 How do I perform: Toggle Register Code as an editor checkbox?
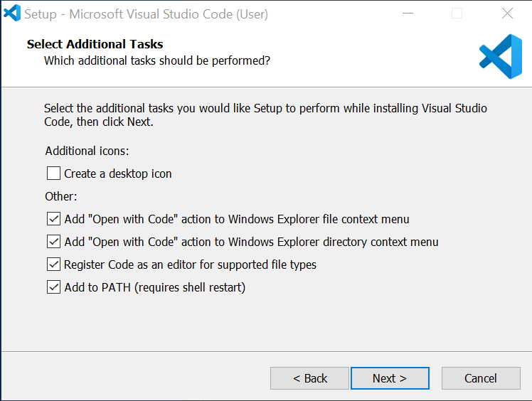coord(54,264)
